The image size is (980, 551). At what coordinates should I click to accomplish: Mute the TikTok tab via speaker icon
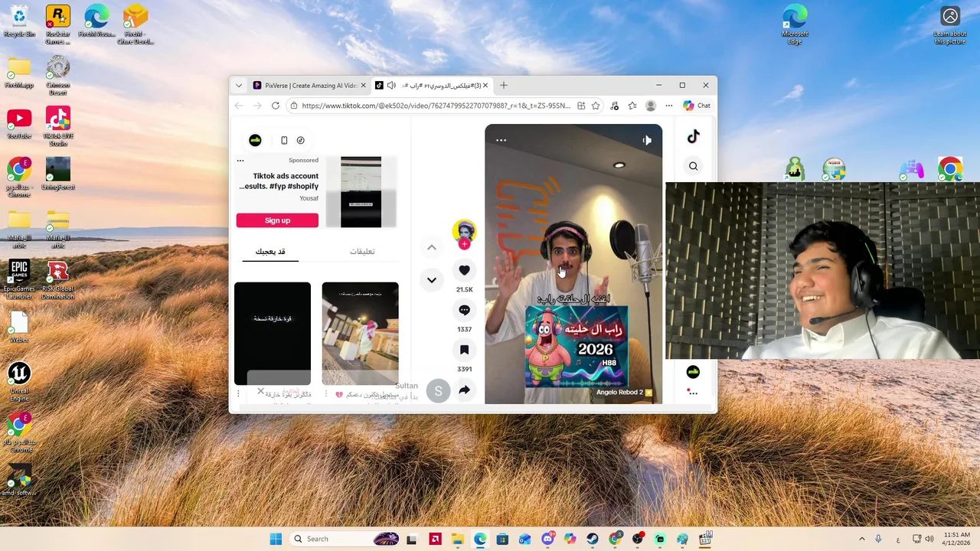(391, 86)
